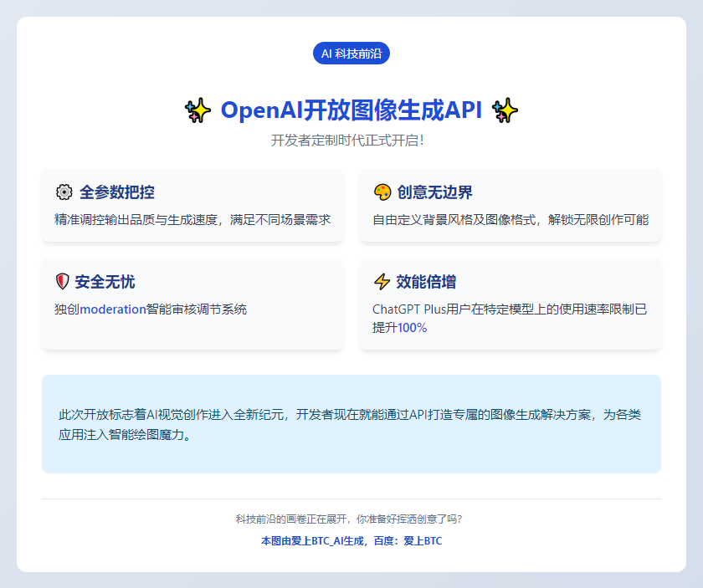
Task: Click the OpenAI开放图像生成API headline
Action: [x=351, y=110]
